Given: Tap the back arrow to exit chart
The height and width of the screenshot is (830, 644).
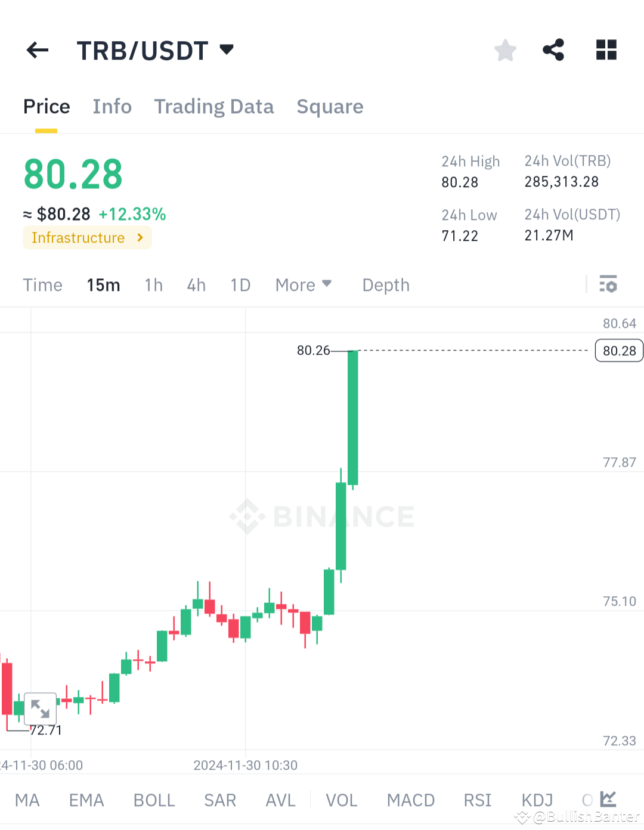Looking at the screenshot, I should (37, 50).
